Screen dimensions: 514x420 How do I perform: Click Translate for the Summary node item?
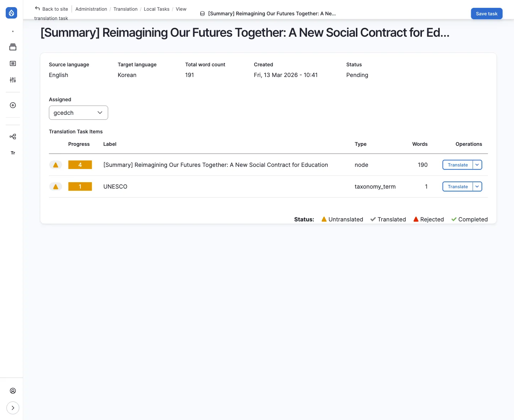click(x=458, y=165)
